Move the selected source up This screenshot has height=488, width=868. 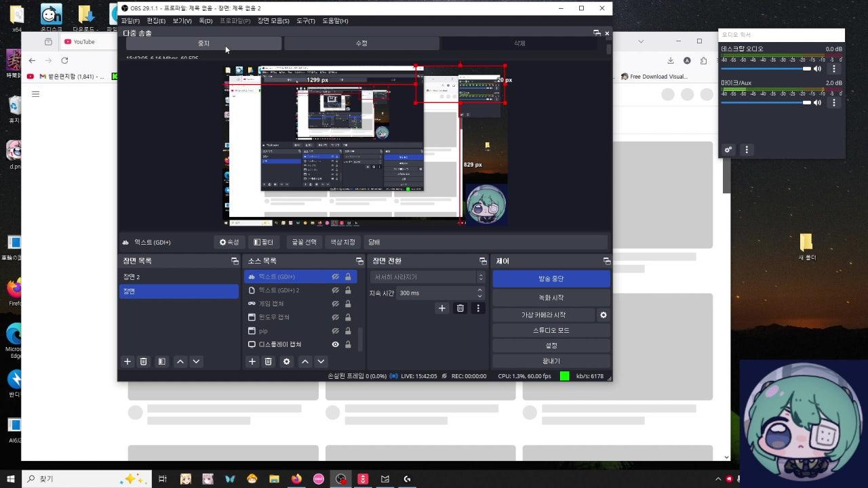(305, 362)
